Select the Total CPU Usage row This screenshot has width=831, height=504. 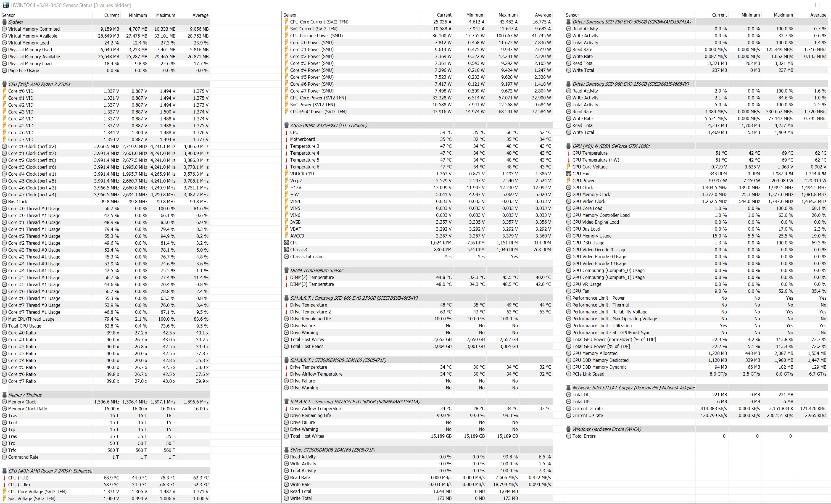tap(105, 326)
